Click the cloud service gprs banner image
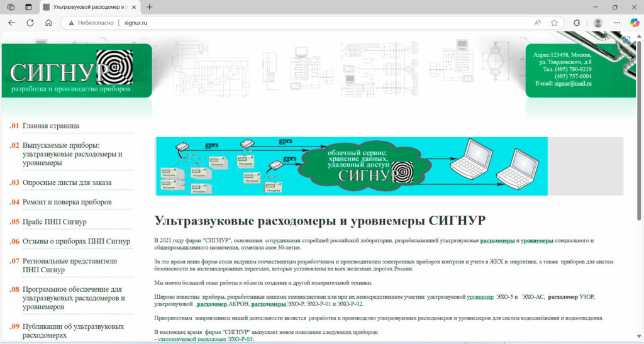The height and width of the screenshot is (344, 644). (x=351, y=166)
